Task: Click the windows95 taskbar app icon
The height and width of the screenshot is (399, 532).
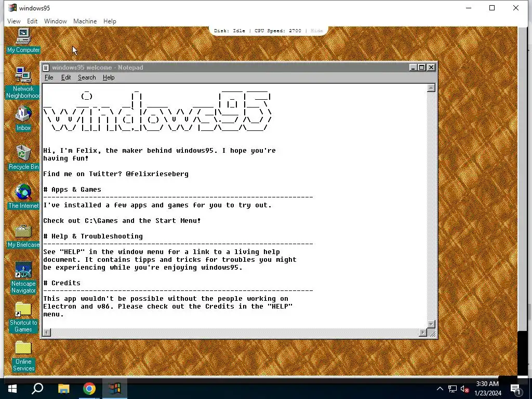Action: [115, 389]
